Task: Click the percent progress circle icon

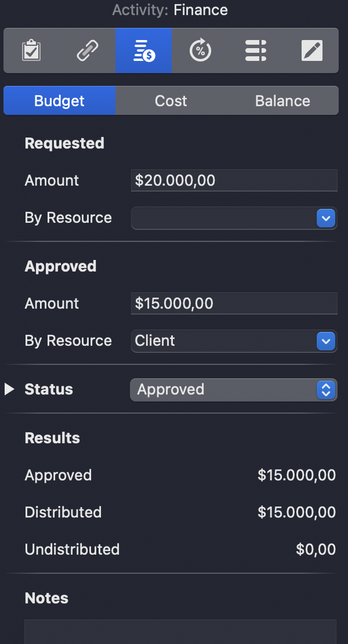Action: tap(200, 50)
